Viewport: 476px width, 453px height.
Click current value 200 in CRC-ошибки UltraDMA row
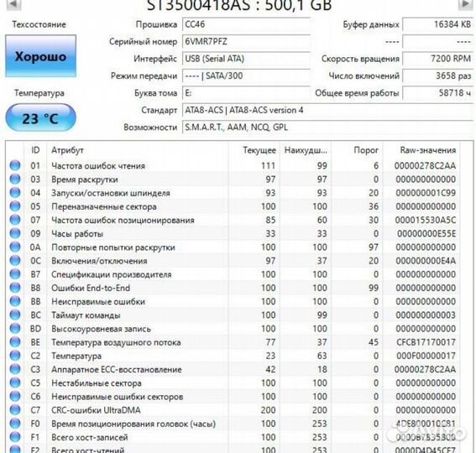click(268, 410)
